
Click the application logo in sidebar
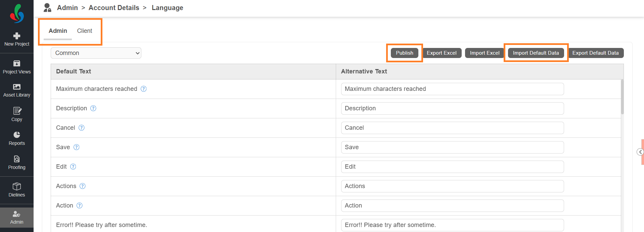click(17, 13)
